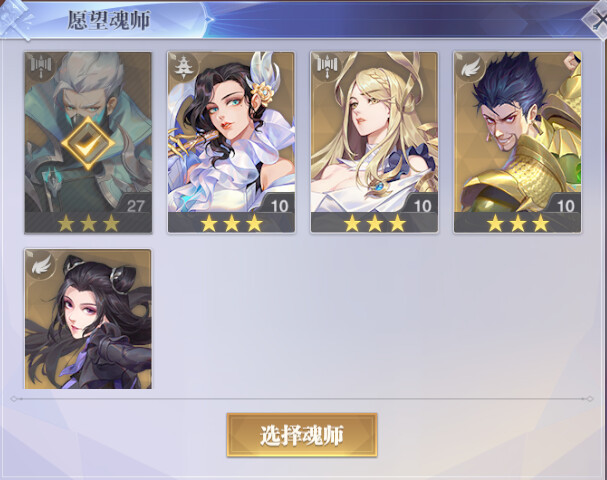Click the tower class icon on second card
The image size is (607, 480).
pyautogui.click(x=182, y=67)
